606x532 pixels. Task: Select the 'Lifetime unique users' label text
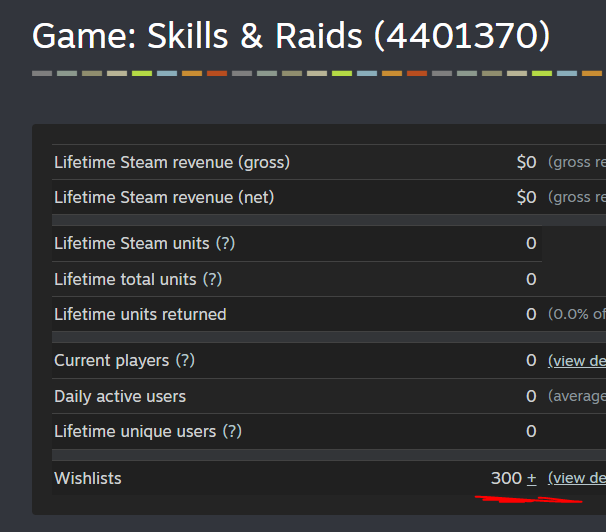tap(135, 431)
